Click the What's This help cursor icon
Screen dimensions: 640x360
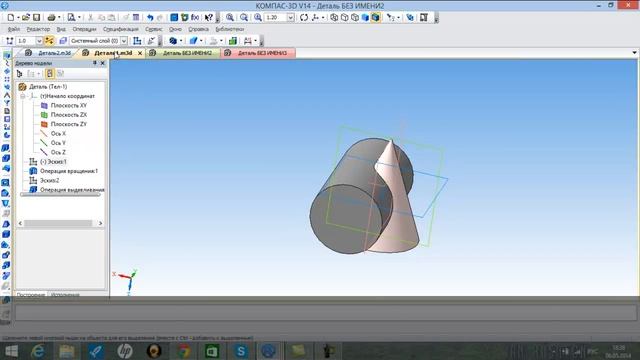(x=209, y=18)
